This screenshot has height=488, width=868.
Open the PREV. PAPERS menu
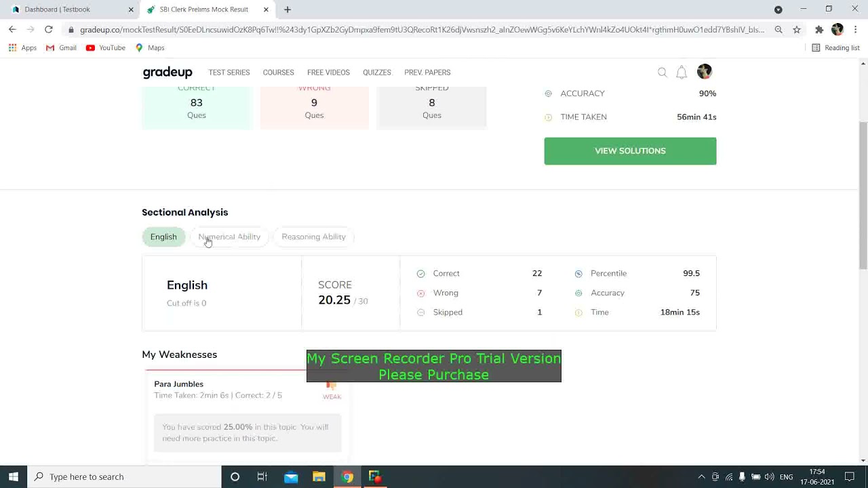click(x=427, y=73)
